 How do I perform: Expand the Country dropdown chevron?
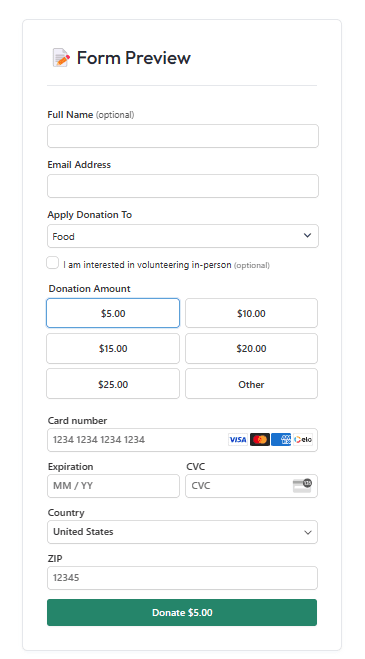coord(308,532)
